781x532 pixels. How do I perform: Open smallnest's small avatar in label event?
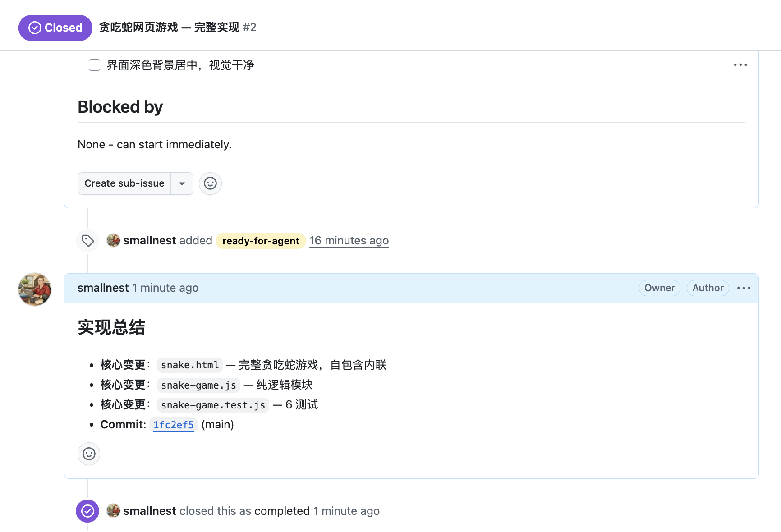point(113,240)
